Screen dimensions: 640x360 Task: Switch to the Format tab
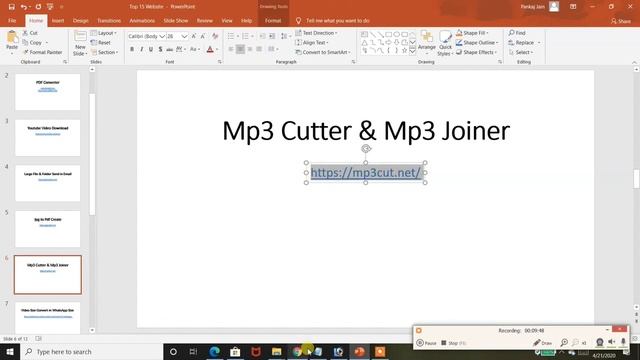point(273,20)
